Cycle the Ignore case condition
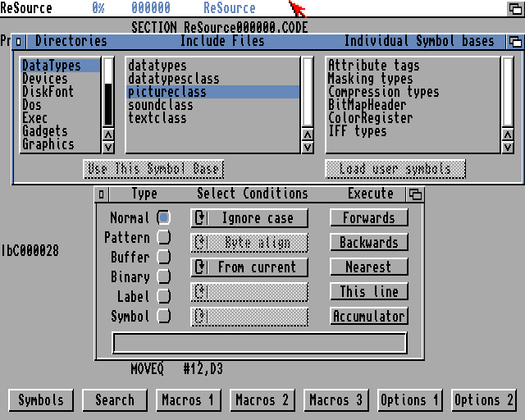 coord(249,218)
